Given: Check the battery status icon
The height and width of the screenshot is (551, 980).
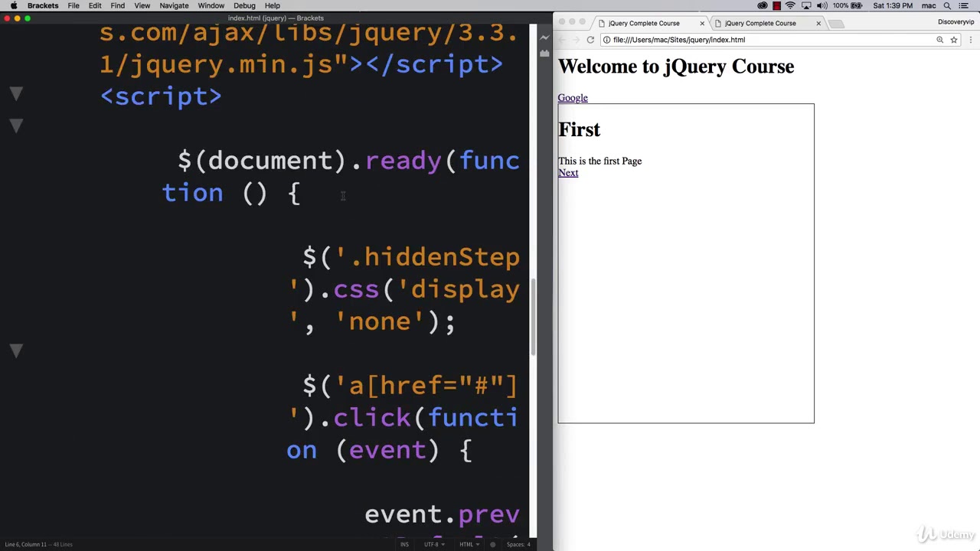Looking at the screenshot, I should 857,5.
